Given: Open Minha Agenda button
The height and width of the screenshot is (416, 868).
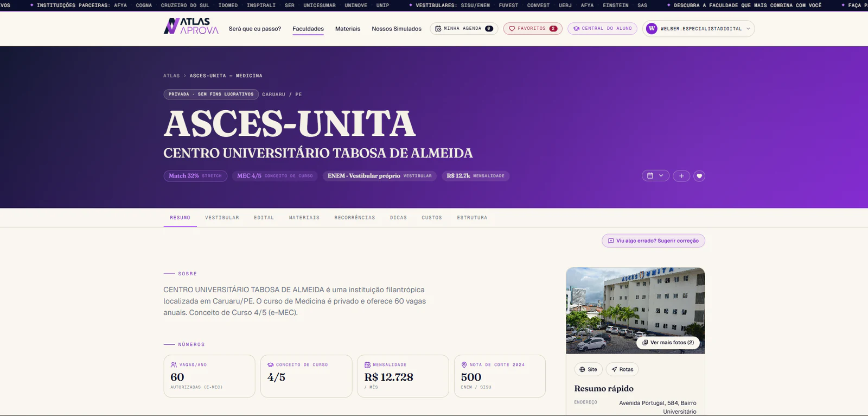Looking at the screenshot, I should [464, 29].
